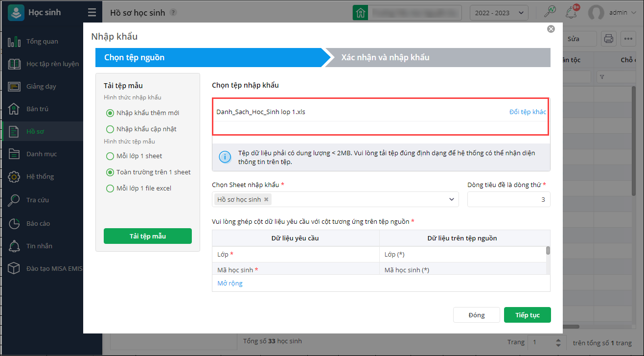Click the Dòng tiêu đề là dòng thứ field
Viewport: 644px width, 356px height.
tap(509, 199)
